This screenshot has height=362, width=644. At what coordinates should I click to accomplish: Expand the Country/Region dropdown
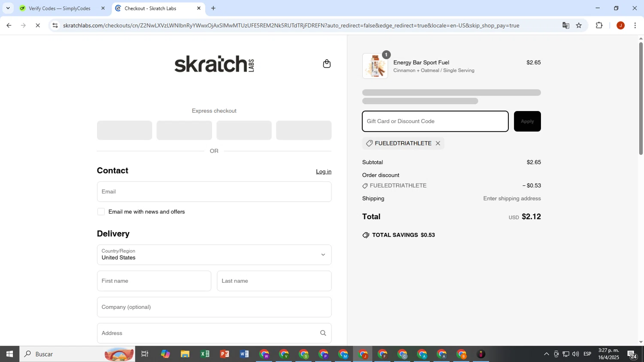pyautogui.click(x=214, y=255)
